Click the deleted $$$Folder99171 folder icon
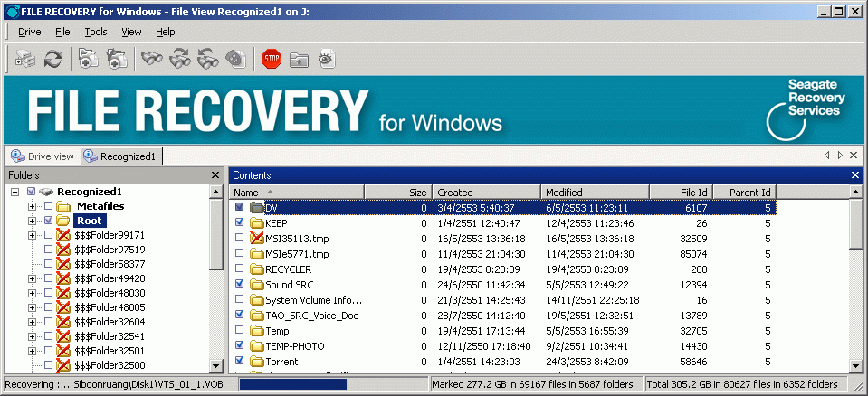 pyautogui.click(x=63, y=235)
